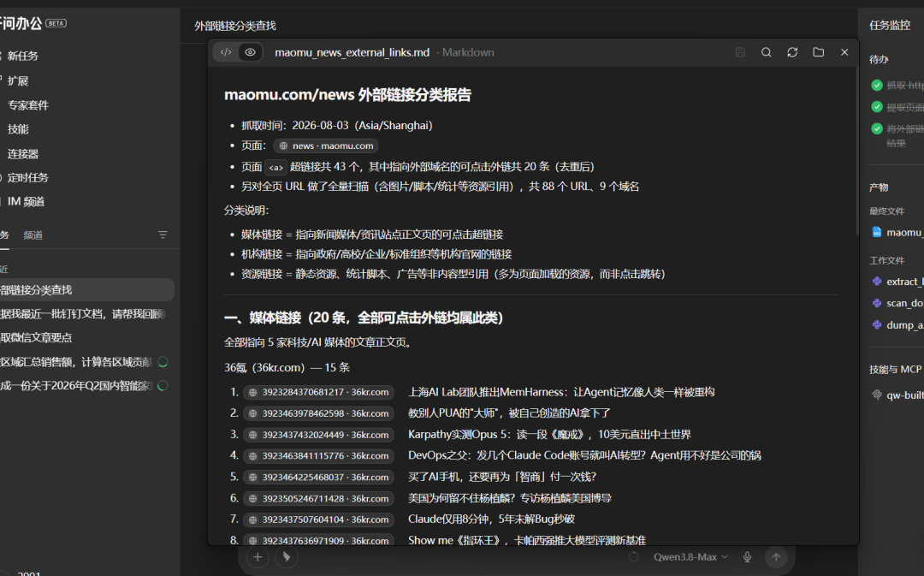Open the 3923437432024449 · 36kr.com link
924x576 pixels.
click(x=318, y=435)
